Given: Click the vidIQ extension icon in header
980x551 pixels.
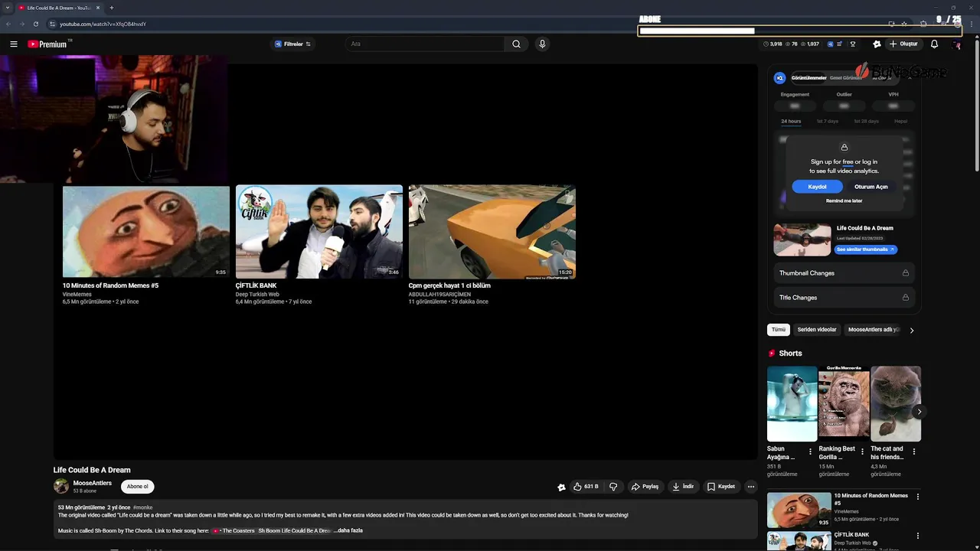Looking at the screenshot, I should pyautogui.click(x=830, y=44).
